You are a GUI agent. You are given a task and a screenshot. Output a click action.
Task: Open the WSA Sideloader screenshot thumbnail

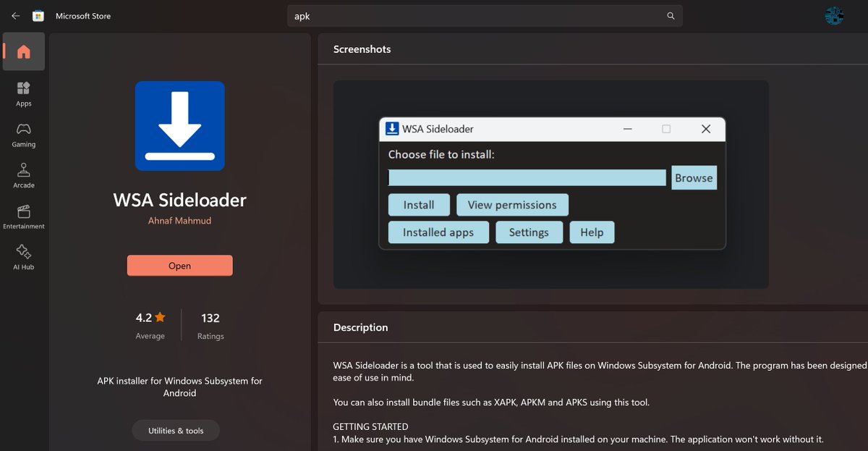tap(551, 185)
